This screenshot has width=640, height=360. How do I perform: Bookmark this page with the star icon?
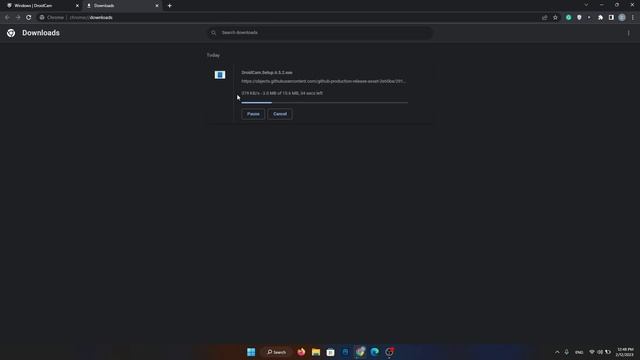[x=555, y=18]
